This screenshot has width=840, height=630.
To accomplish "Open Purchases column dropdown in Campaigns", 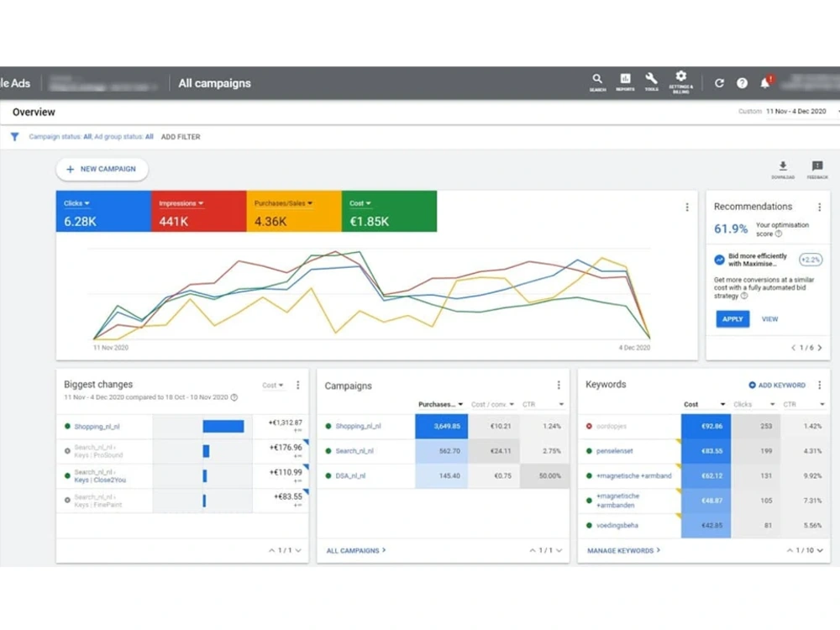I will tap(440, 405).
